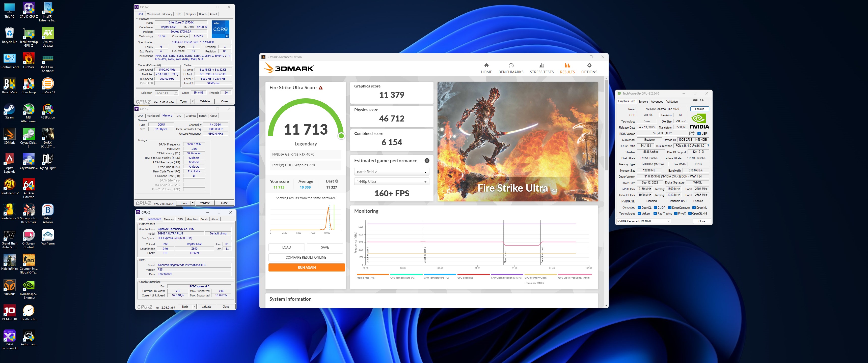Image resolution: width=868 pixels, height=363 pixels.
Task: Open OPTIONS gear icon in 3DMark
Action: pyautogui.click(x=589, y=65)
